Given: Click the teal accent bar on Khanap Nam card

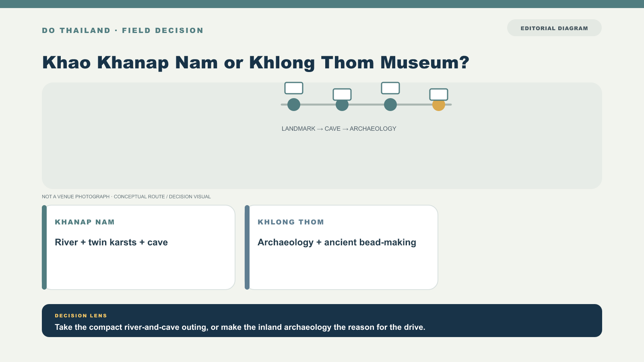Looking at the screenshot, I should [44, 247].
